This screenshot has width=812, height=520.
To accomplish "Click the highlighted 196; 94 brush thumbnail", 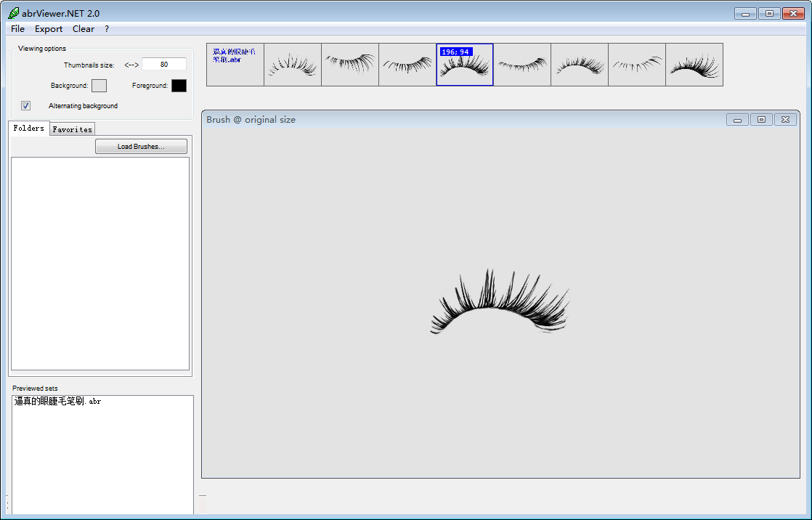I will click(465, 65).
